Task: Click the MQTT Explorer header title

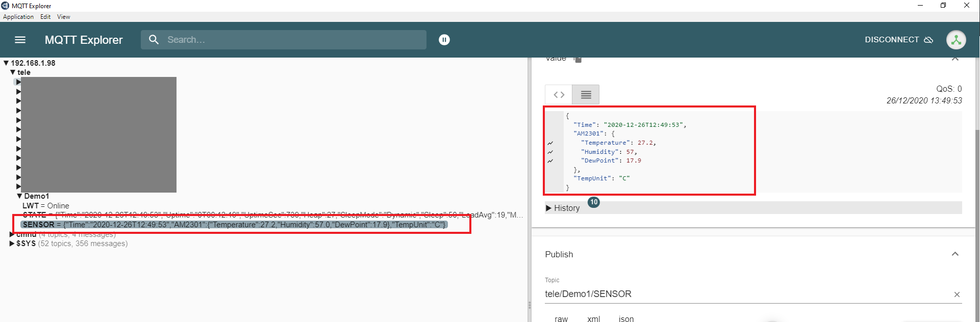Action: tap(84, 40)
